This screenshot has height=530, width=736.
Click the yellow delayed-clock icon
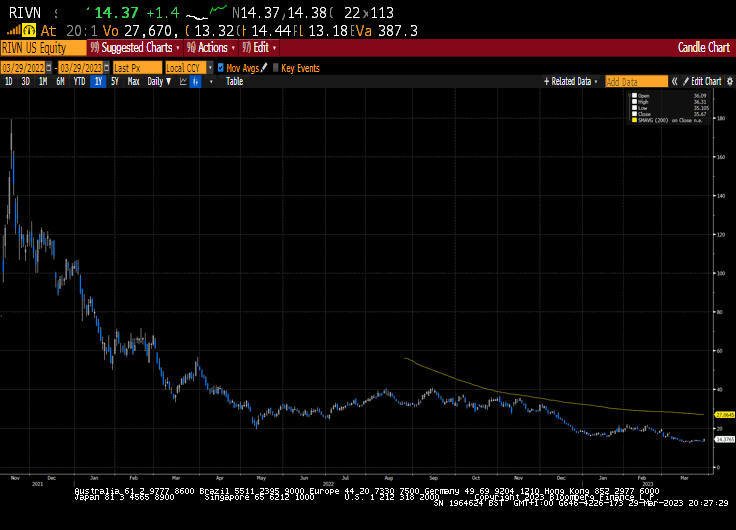point(29,31)
